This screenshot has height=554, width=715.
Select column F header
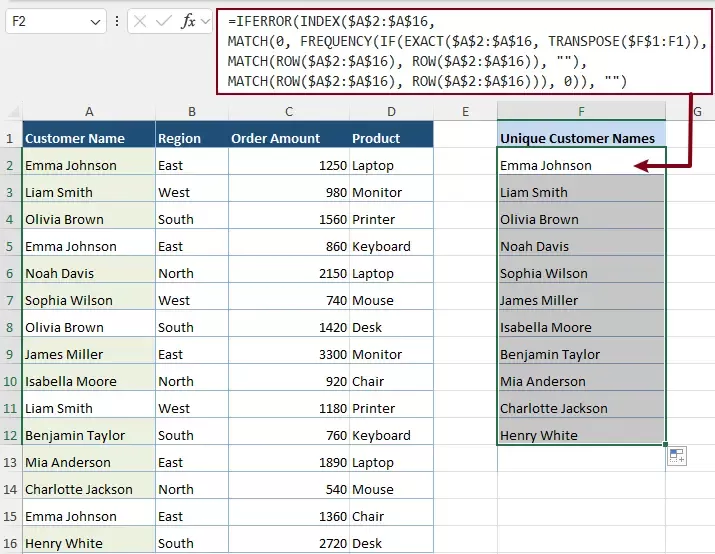point(581,111)
